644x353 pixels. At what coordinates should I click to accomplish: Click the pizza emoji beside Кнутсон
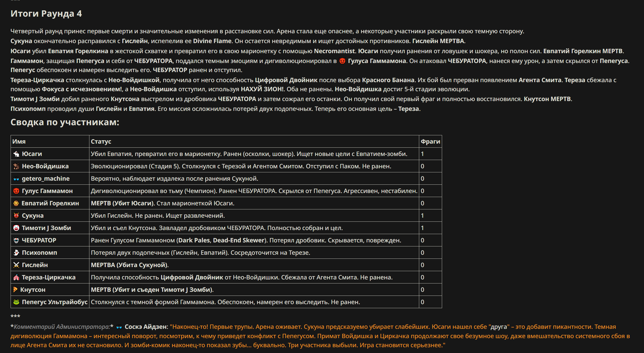tap(16, 290)
